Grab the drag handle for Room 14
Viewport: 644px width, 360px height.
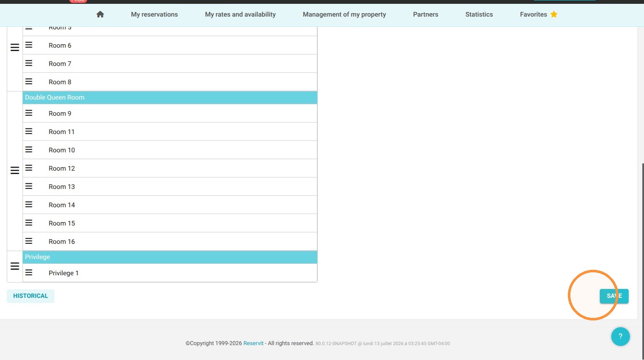(x=29, y=204)
